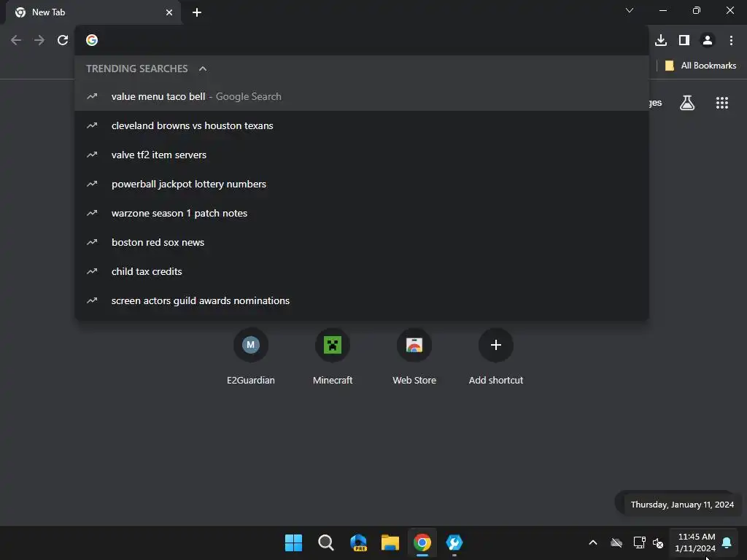Open the Windows Start menu
The width and height of the screenshot is (747, 560).
293,542
